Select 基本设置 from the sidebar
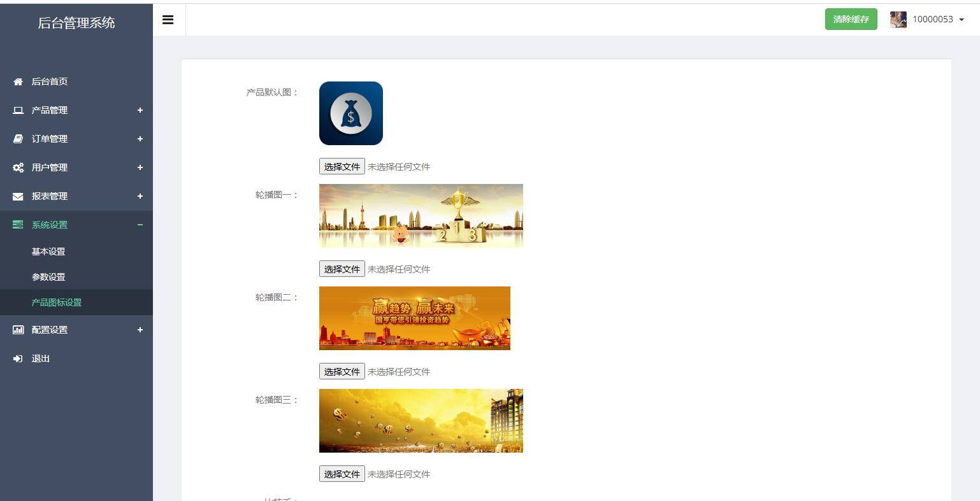The image size is (980, 501). [47, 251]
